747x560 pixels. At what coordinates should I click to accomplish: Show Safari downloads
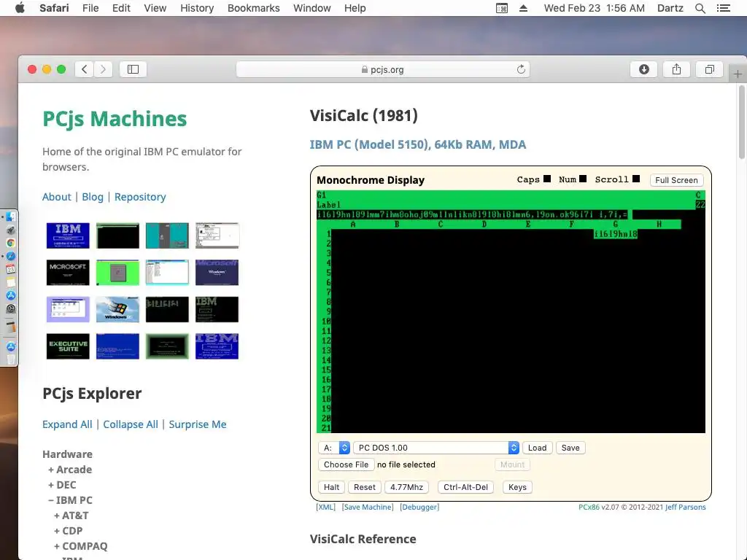tap(643, 69)
